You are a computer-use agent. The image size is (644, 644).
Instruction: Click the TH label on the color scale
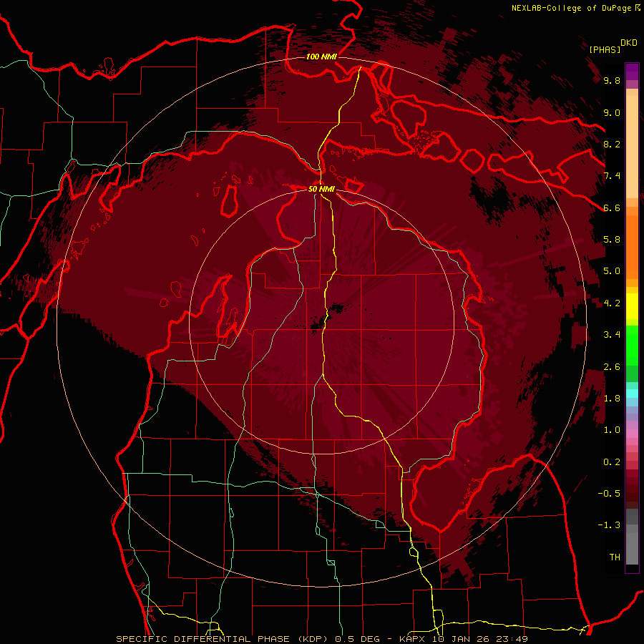(615, 557)
